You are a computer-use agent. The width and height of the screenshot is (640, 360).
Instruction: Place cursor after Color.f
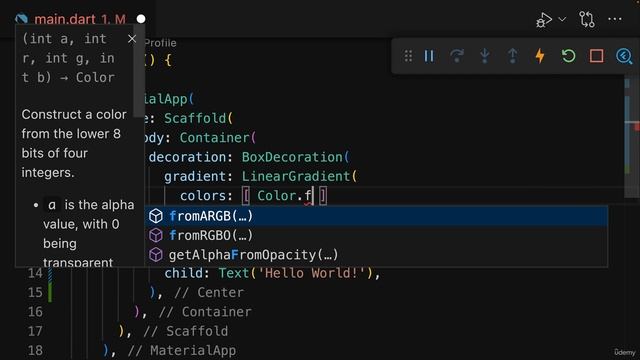pyautogui.click(x=313, y=196)
